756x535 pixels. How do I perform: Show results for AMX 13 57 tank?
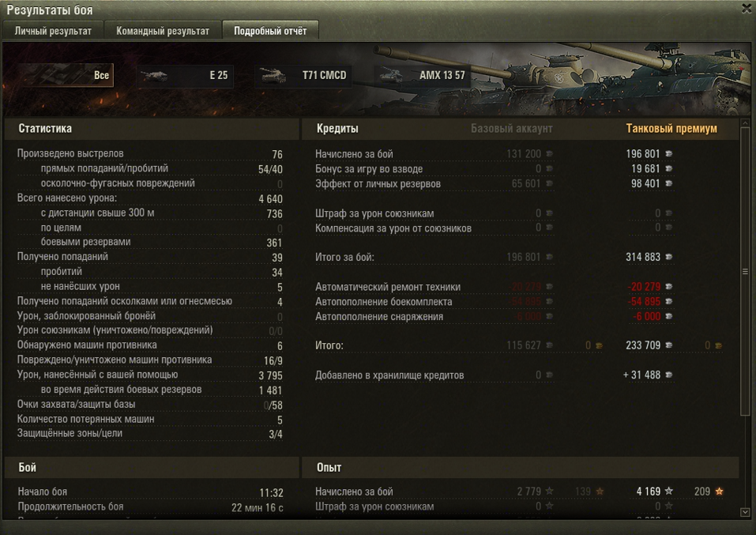(422, 76)
